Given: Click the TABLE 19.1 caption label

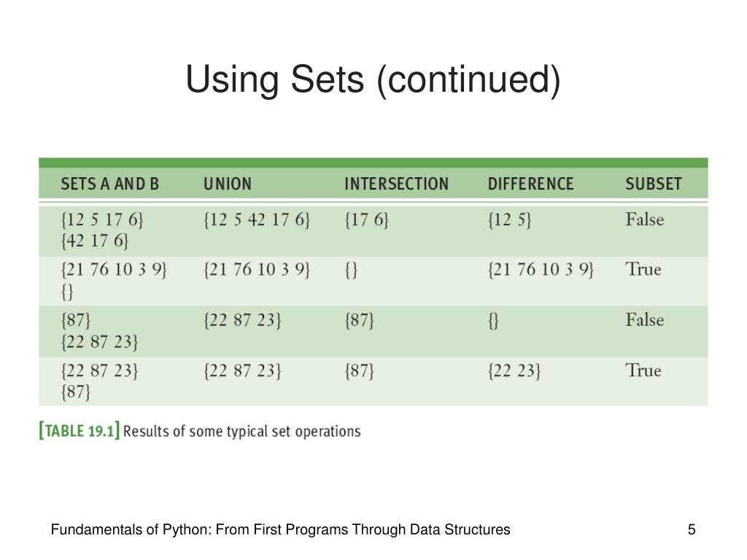Looking at the screenshot, I should (79, 431).
